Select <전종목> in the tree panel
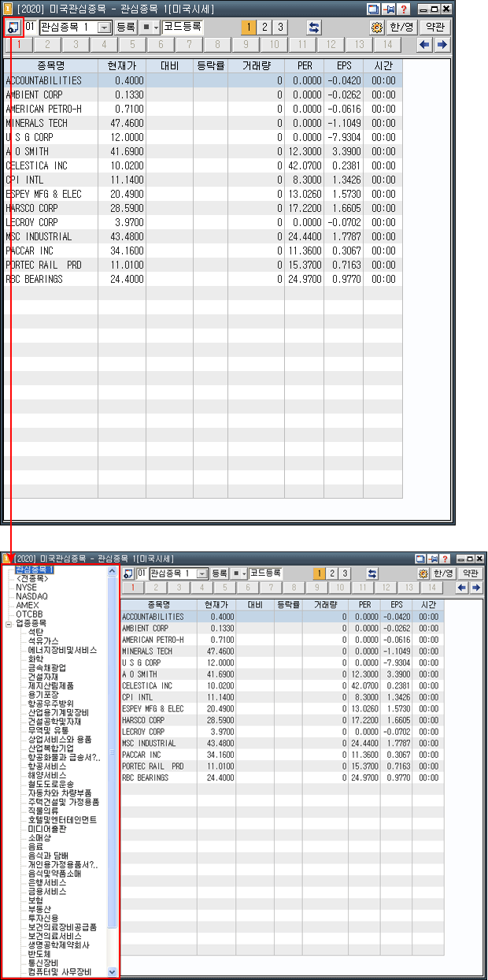488x980 pixels. (32, 578)
